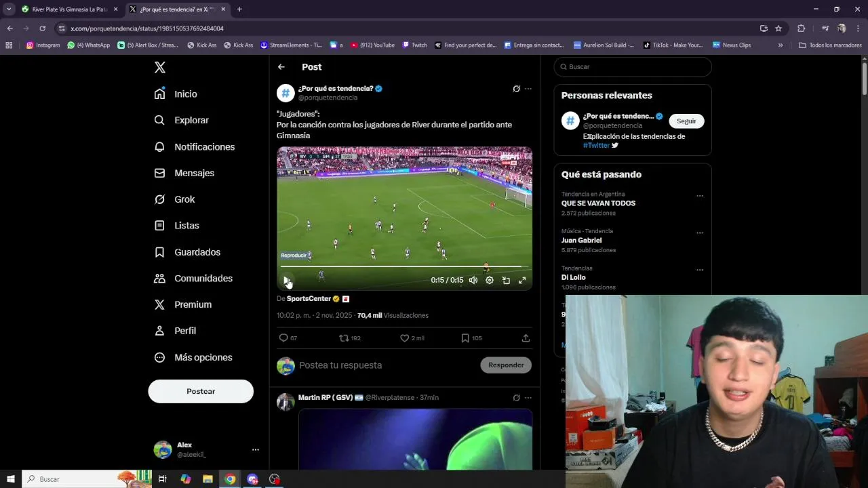
Task: Open video settings gear
Action: coord(490,280)
